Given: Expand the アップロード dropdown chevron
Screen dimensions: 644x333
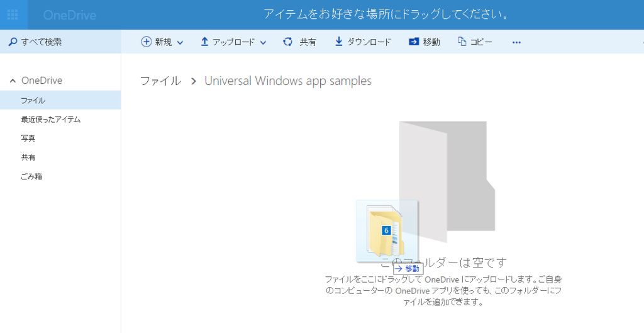Looking at the screenshot, I should click(x=264, y=42).
